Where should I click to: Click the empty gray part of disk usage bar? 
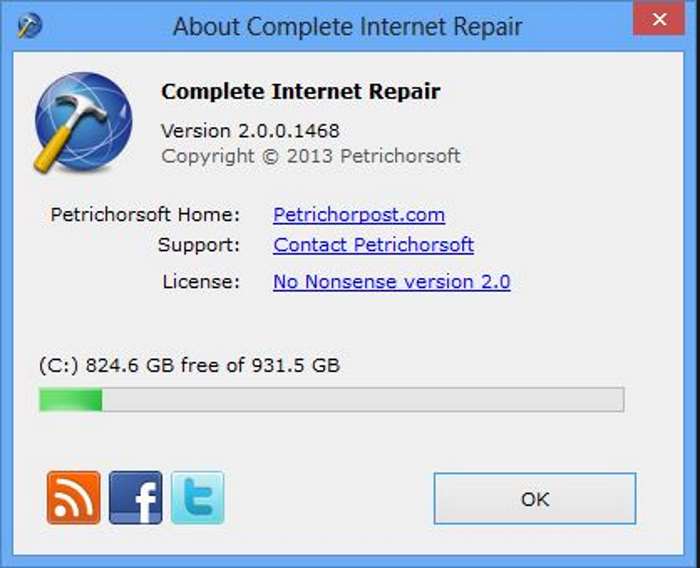point(362,400)
